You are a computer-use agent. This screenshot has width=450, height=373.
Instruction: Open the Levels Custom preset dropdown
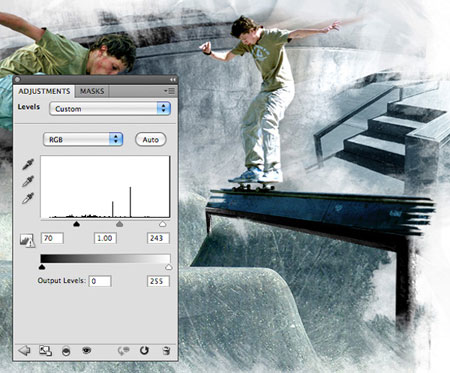click(x=110, y=109)
